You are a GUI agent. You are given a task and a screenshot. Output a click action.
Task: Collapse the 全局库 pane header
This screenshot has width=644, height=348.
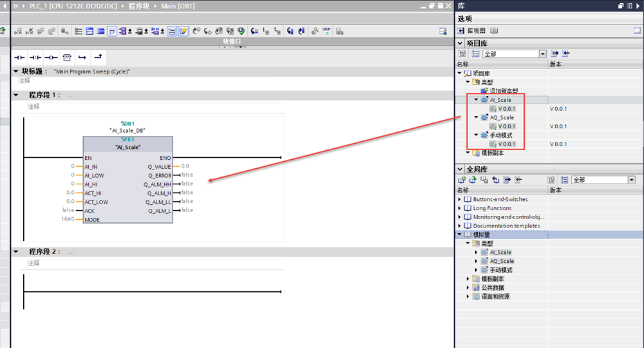460,169
